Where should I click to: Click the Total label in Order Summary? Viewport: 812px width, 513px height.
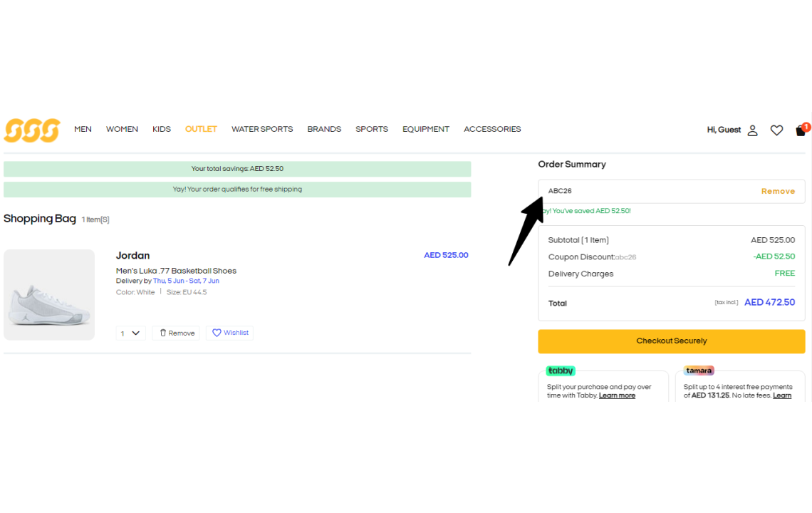pyautogui.click(x=557, y=303)
